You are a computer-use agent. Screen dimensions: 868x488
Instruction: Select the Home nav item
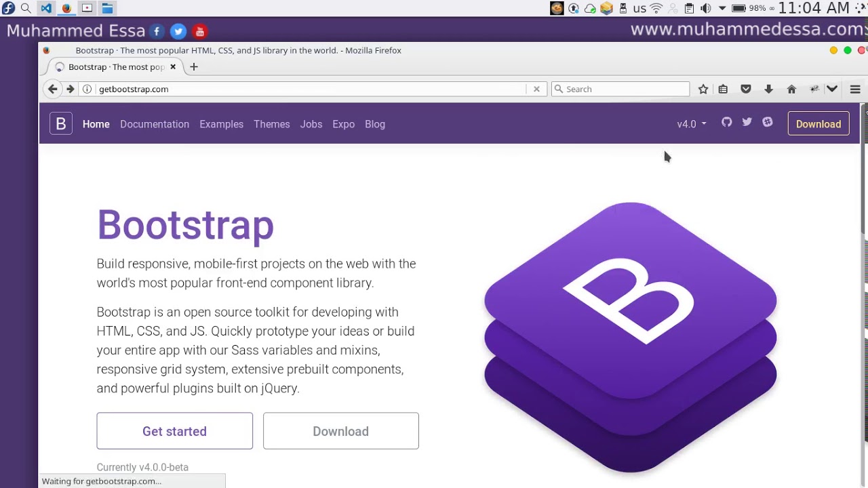[x=96, y=124]
